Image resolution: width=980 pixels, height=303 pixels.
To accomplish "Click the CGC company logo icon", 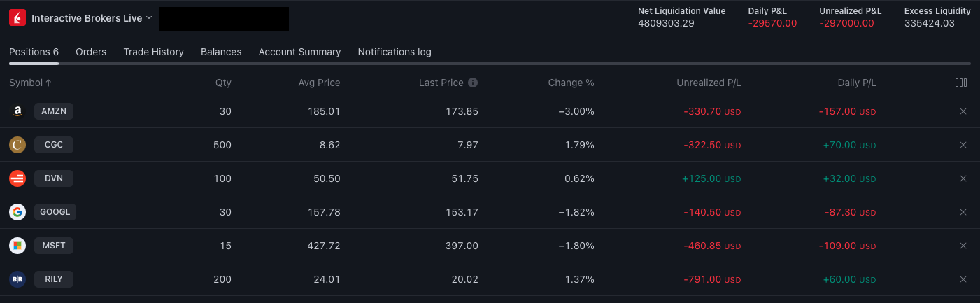I will click(x=17, y=145).
